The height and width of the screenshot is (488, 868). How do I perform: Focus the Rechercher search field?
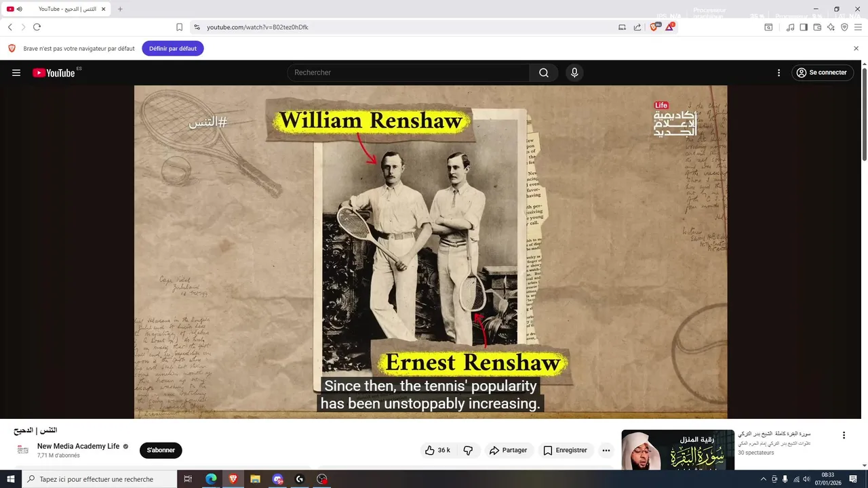408,73
